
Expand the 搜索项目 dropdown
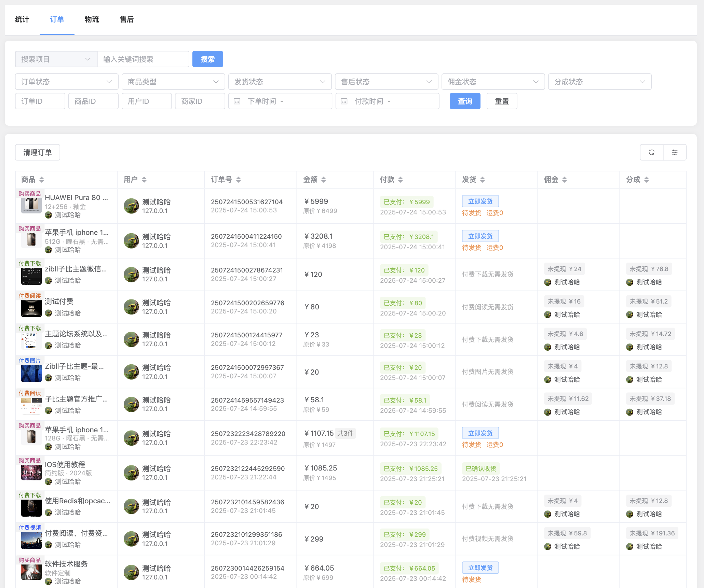(56, 59)
